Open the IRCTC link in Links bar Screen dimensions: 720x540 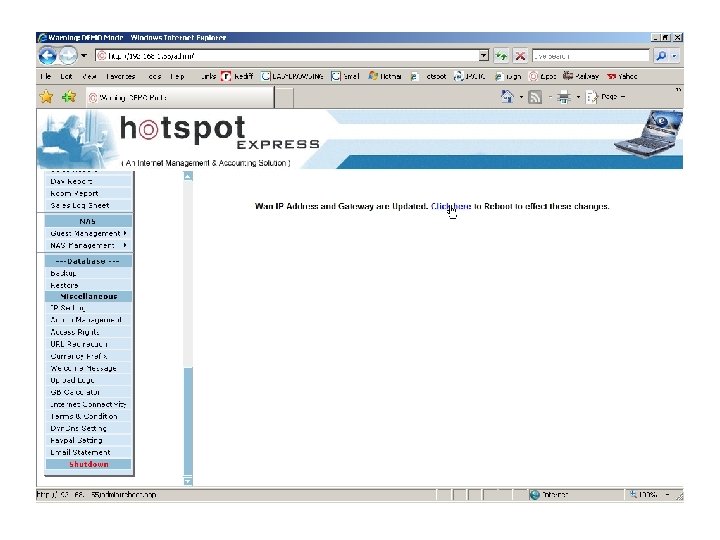click(x=469, y=76)
